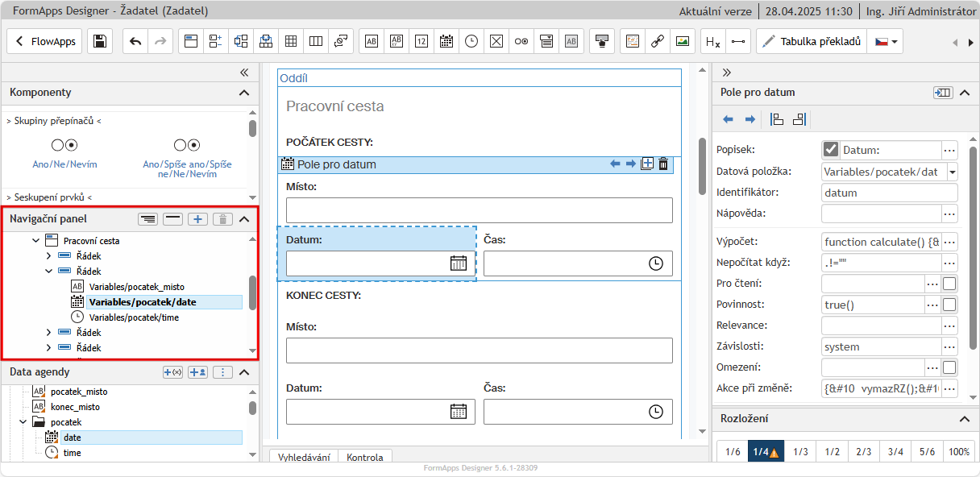
Task: Open calendar picker in KONEC CESTY Datum field
Action: click(459, 412)
